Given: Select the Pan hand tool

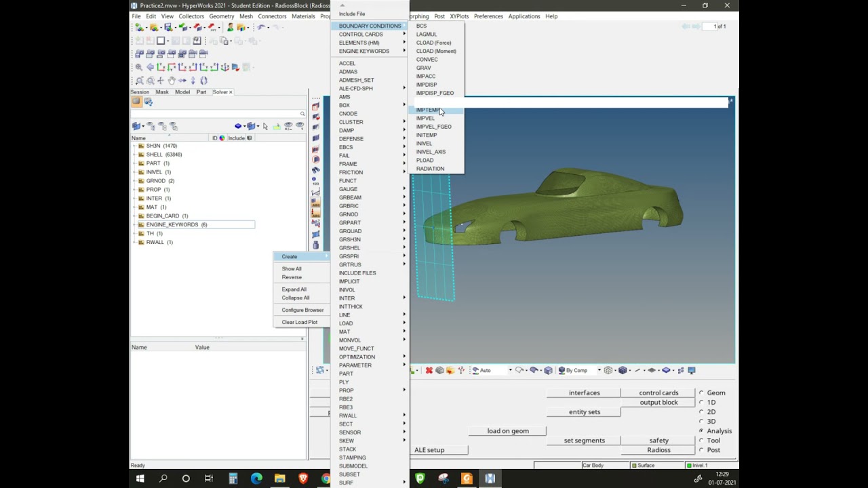Looking at the screenshot, I should (x=172, y=80).
